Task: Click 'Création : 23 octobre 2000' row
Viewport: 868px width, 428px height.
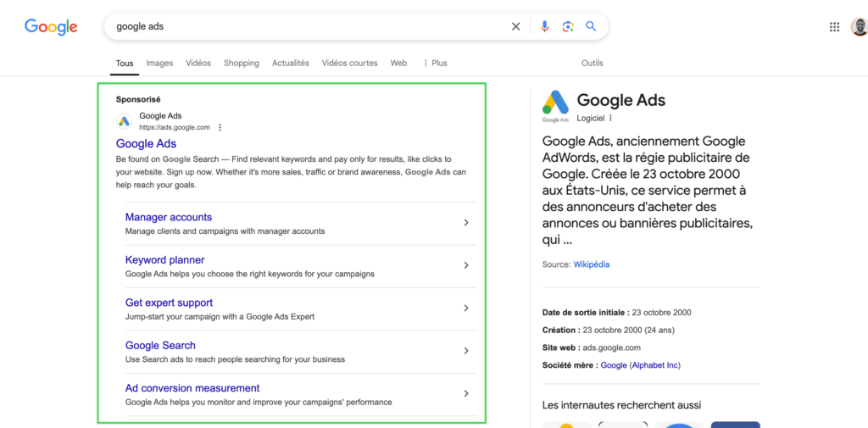Action: point(609,330)
